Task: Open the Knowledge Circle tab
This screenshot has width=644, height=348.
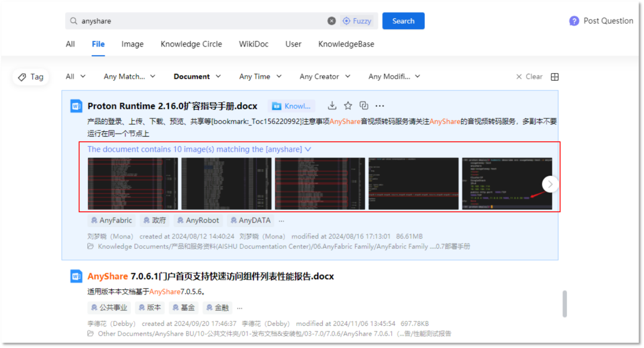Action: [191, 44]
